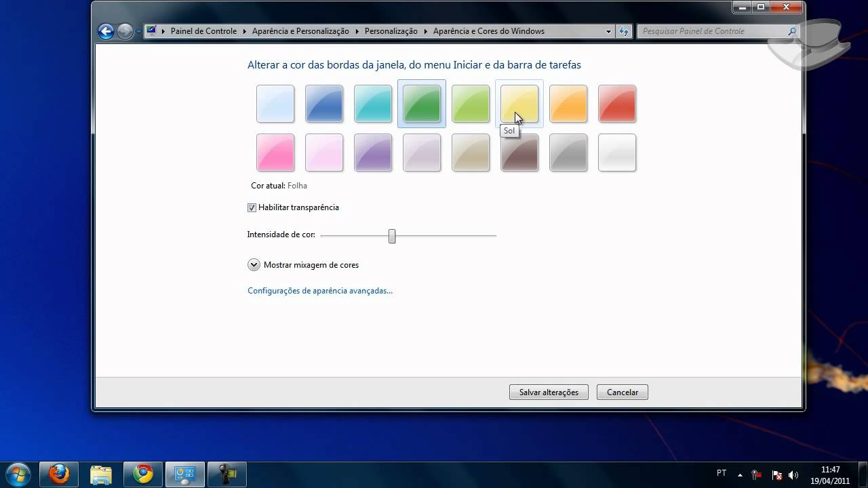
Task: Click the magnifier search icon
Action: [x=792, y=31]
